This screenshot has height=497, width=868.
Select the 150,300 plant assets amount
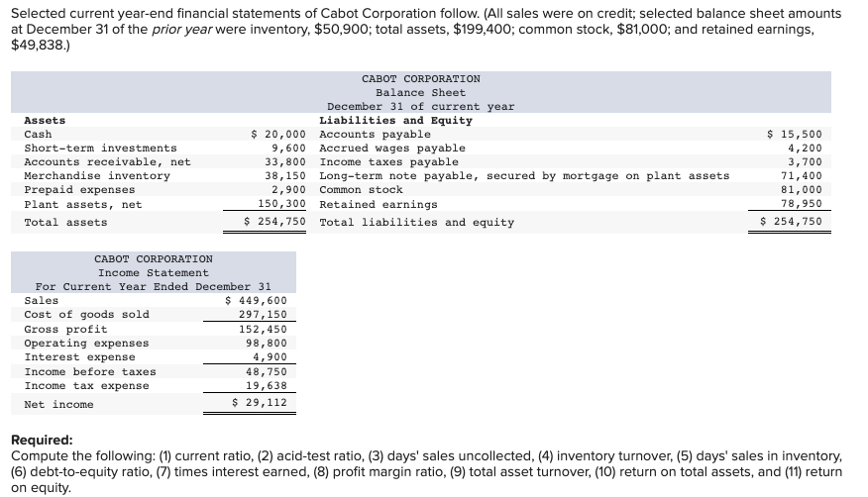click(281, 203)
